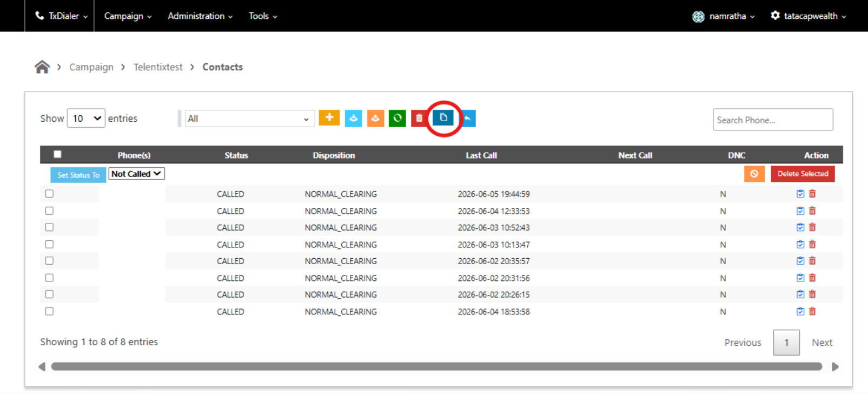Click the Set Status To button
This screenshot has width=868, height=394.
(78, 175)
